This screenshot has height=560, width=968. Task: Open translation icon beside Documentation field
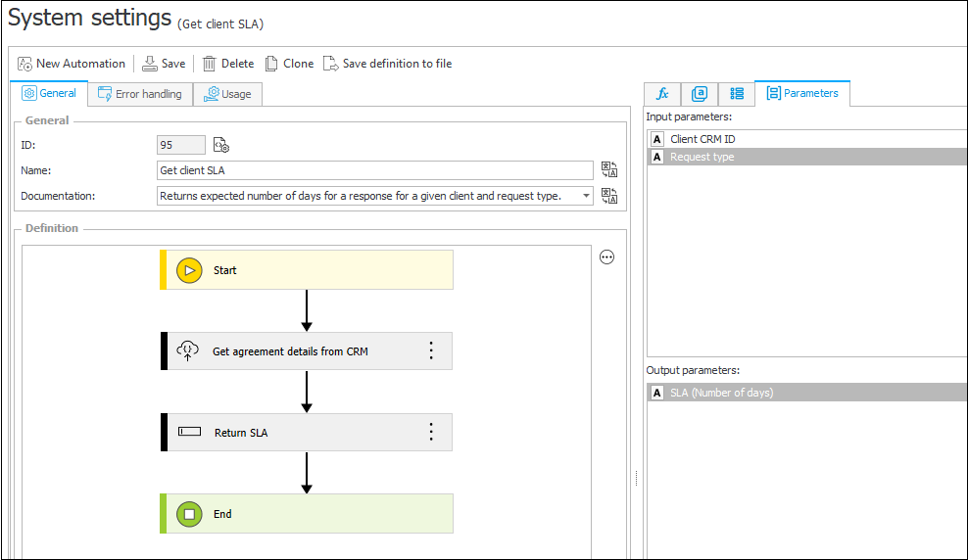pos(609,196)
